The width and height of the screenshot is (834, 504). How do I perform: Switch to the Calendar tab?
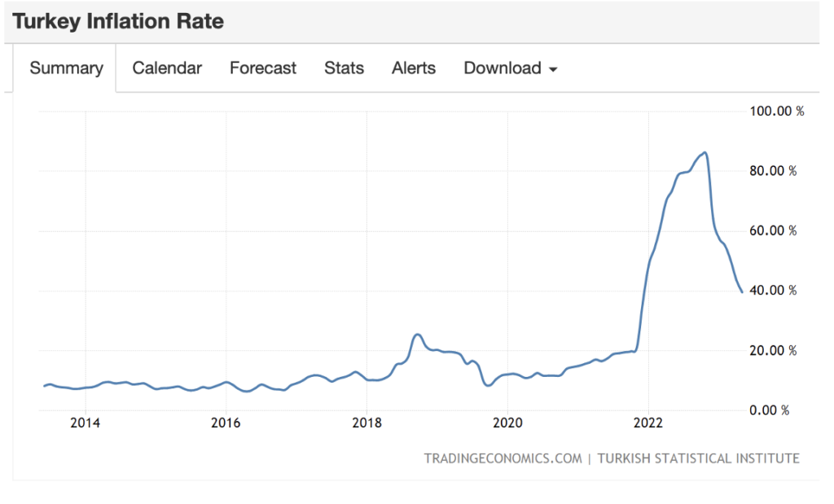tap(167, 68)
